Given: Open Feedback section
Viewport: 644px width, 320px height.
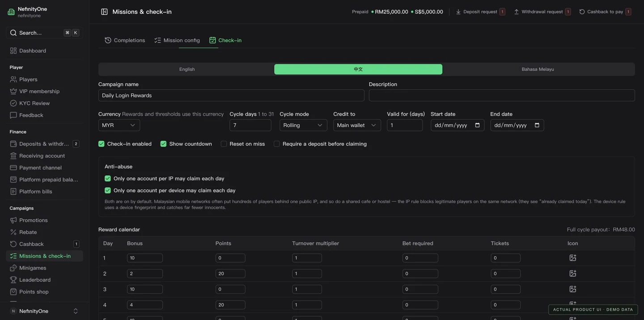Looking at the screenshot, I should [x=45, y=115].
